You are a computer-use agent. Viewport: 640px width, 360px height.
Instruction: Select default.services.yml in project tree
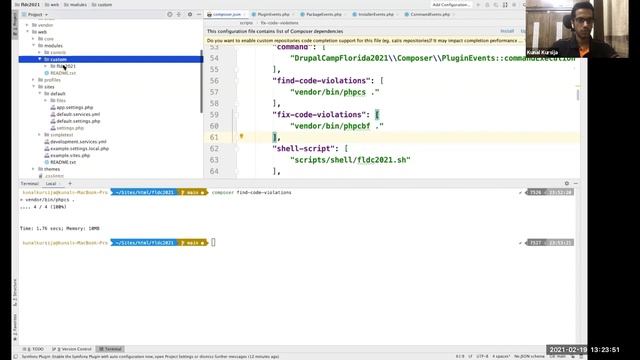78,114
